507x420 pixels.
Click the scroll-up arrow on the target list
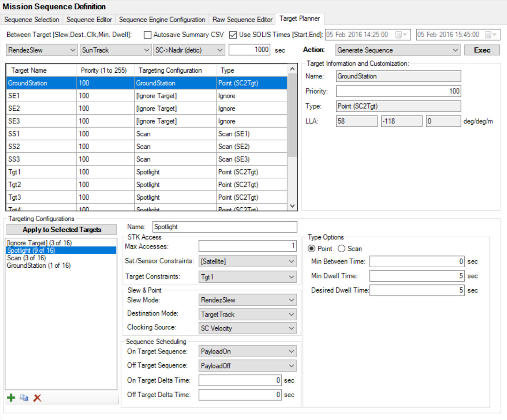point(292,68)
